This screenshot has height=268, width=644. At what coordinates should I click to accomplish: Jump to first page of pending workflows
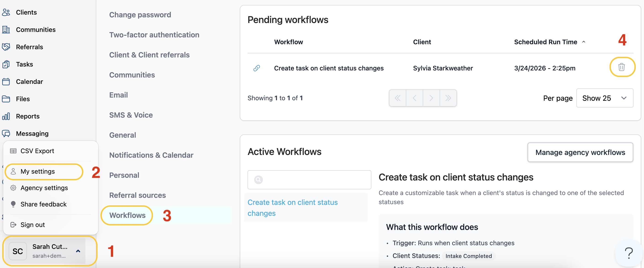(398, 98)
